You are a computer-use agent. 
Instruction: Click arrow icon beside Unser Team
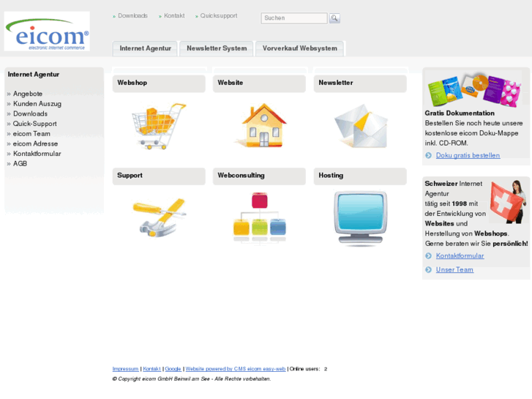click(429, 269)
